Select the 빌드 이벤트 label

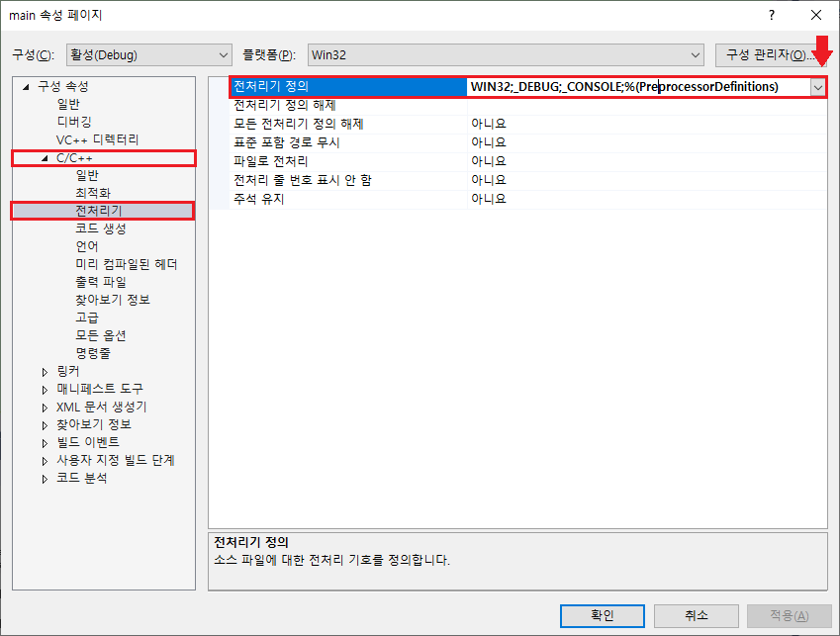coord(88,442)
